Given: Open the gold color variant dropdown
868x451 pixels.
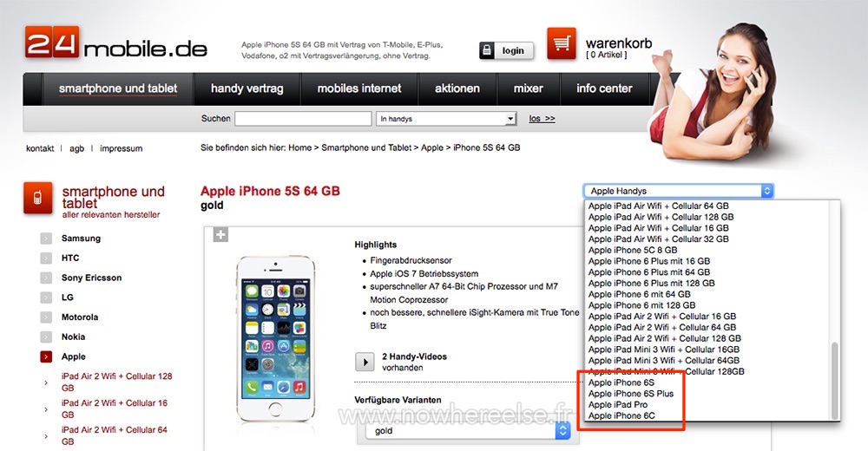Looking at the screenshot, I should point(468,430).
